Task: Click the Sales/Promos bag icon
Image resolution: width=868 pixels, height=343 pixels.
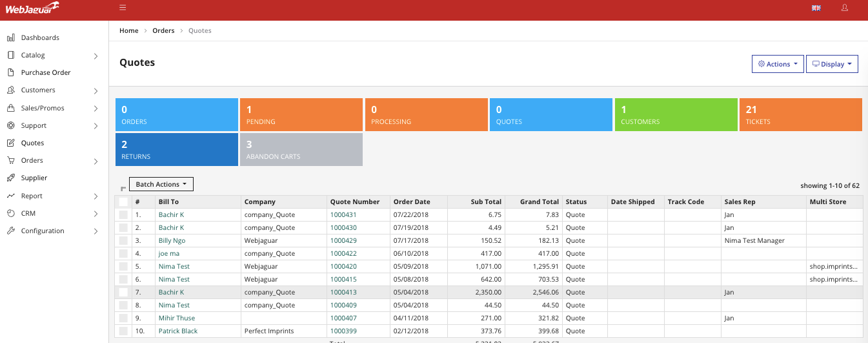Action: (10, 108)
